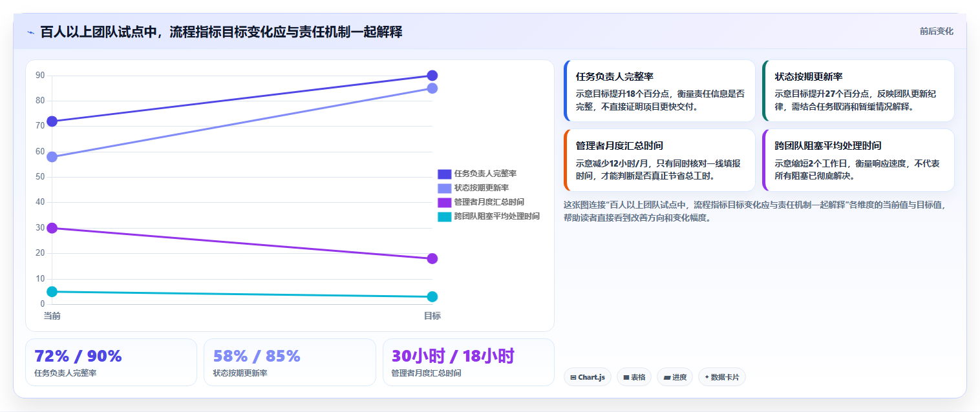The height and width of the screenshot is (412, 980).
Task: Click the page title starting 百人以上团队试点中
Action: coord(221,32)
